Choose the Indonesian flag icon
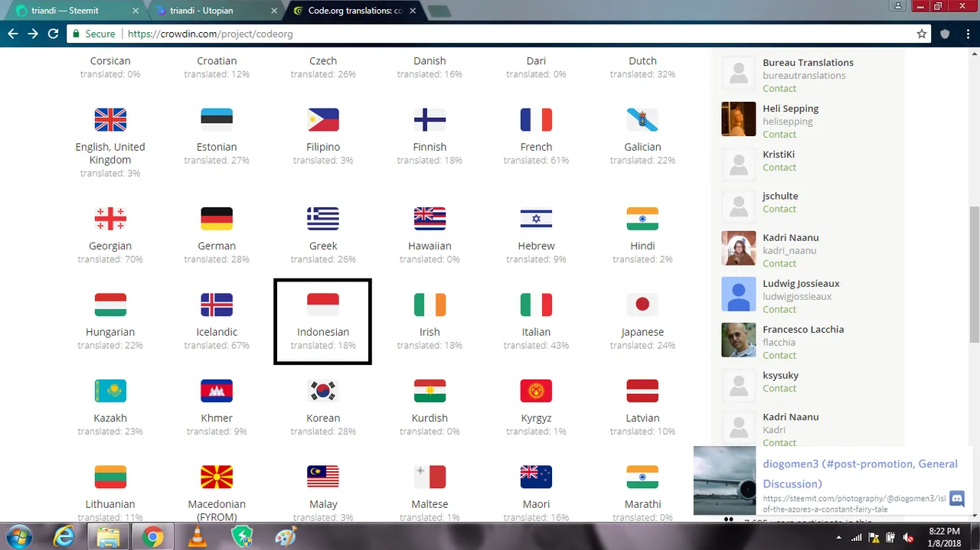This screenshot has width=980, height=550. click(x=323, y=304)
